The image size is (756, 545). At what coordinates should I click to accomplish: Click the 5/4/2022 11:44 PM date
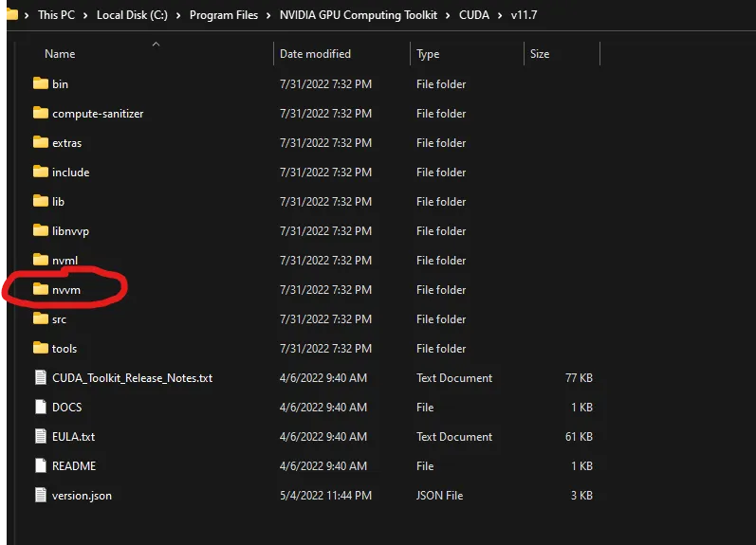[x=325, y=496]
